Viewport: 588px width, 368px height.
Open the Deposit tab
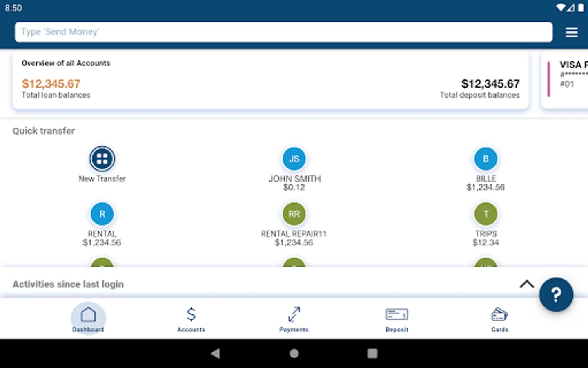[397, 319]
